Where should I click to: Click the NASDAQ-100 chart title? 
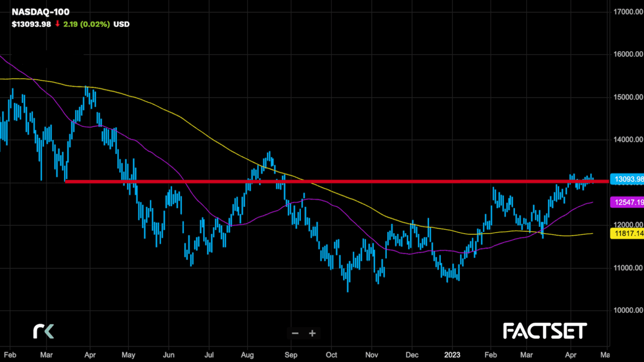[x=41, y=12]
